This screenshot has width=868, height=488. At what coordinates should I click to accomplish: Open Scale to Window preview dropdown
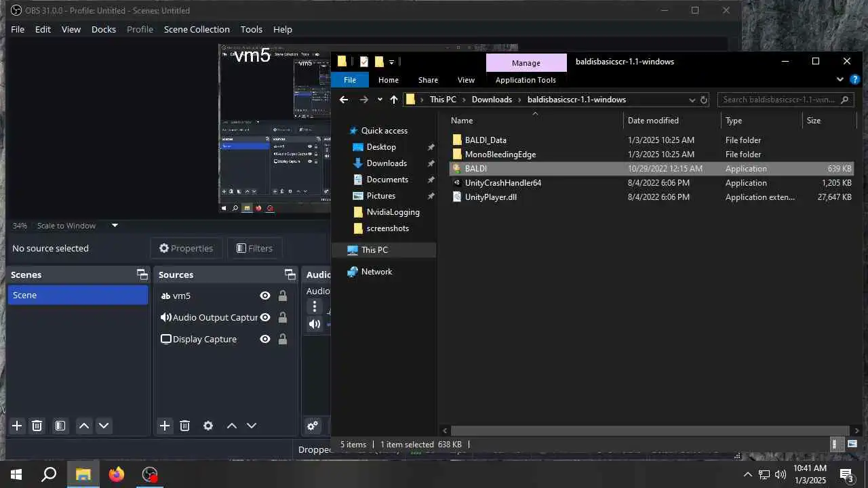pyautogui.click(x=115, y=226)
